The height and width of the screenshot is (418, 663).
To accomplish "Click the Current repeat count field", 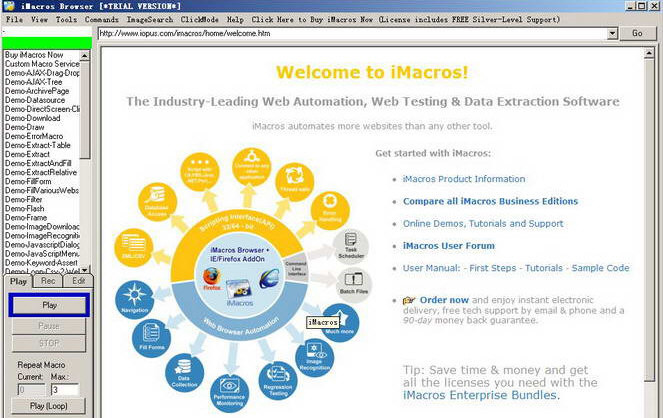I will coord(32,389).
